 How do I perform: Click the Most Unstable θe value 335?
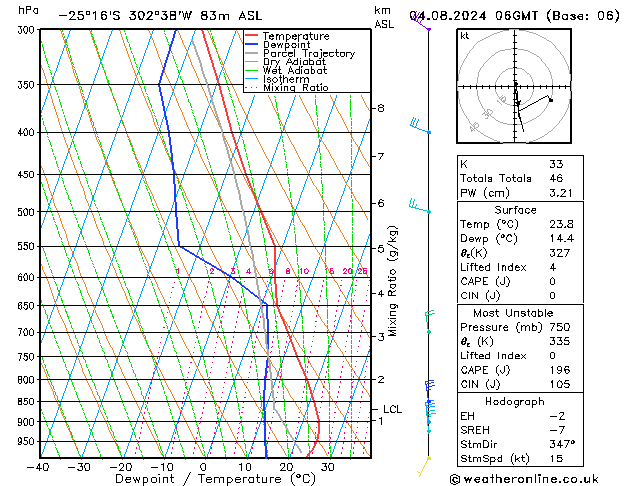click(x=560, y=341)
